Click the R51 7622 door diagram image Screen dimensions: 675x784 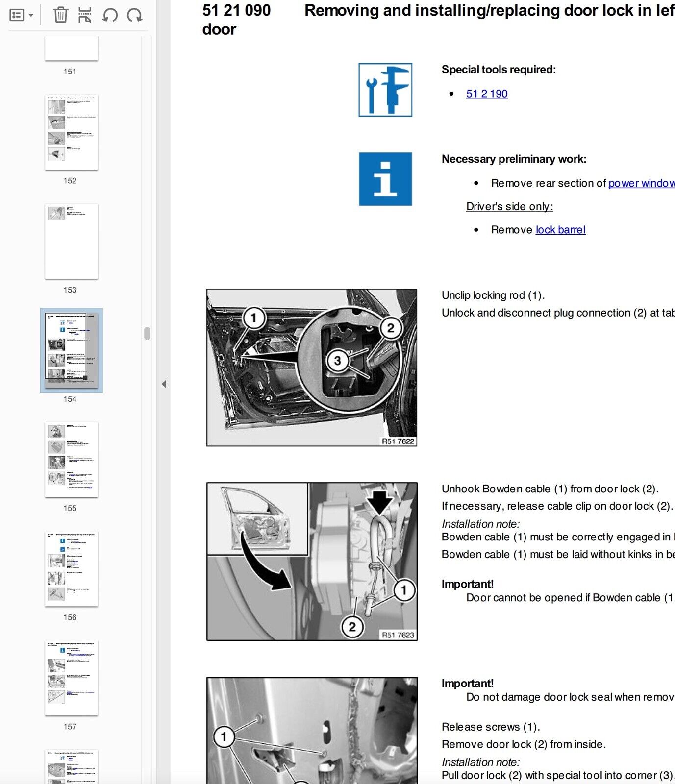point(312,367)
